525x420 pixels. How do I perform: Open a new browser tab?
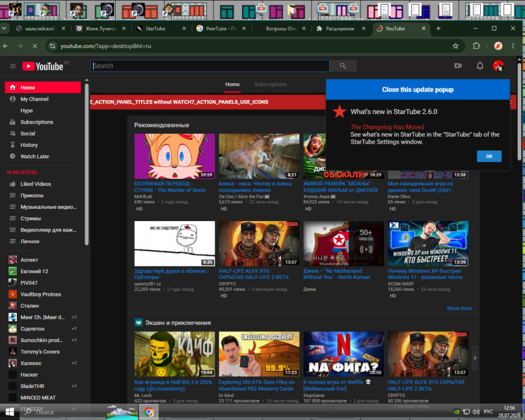click(438, 29)
